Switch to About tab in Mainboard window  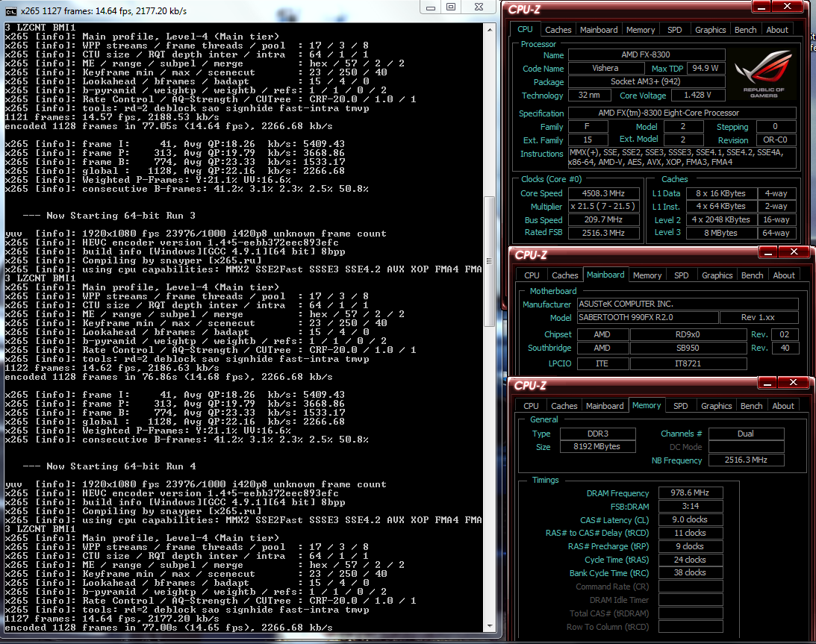click(x=784, y=275)
